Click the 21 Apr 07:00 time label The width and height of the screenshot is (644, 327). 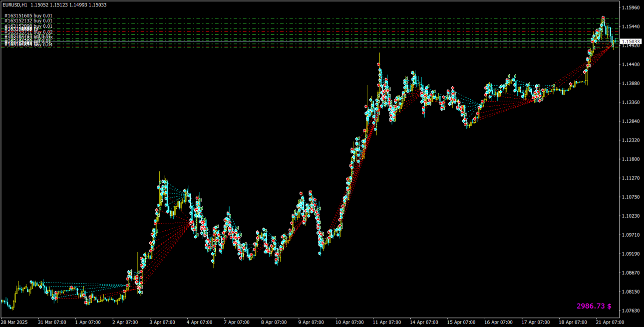click(610, 323)
